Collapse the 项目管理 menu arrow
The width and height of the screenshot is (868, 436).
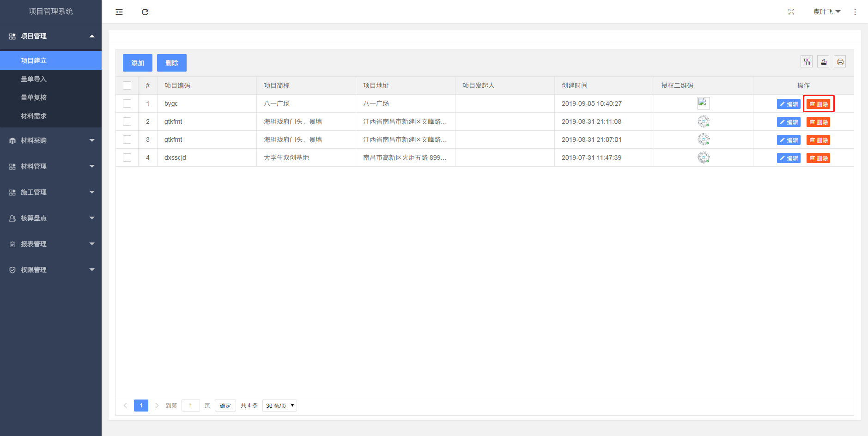coord(92,36)
